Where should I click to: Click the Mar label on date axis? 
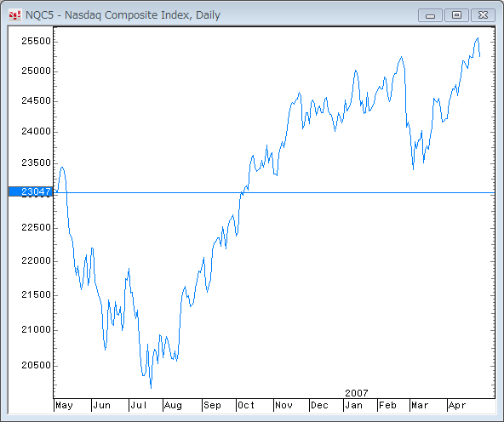(x=420, y=406)
